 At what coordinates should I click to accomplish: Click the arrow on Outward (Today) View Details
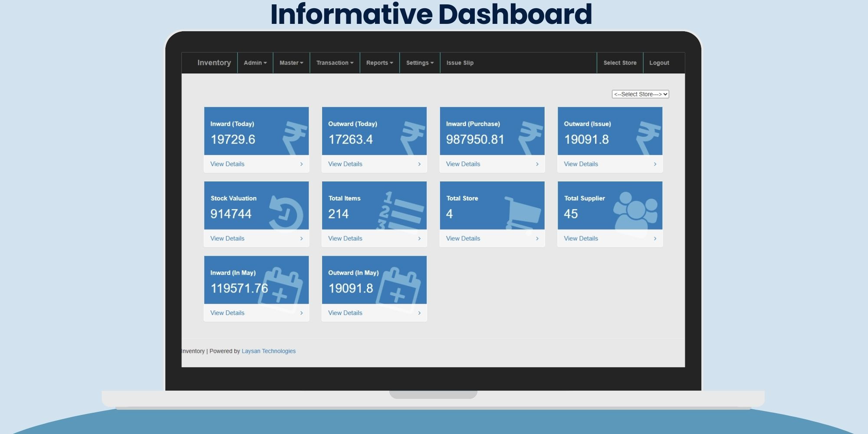(x=419, y=164)
